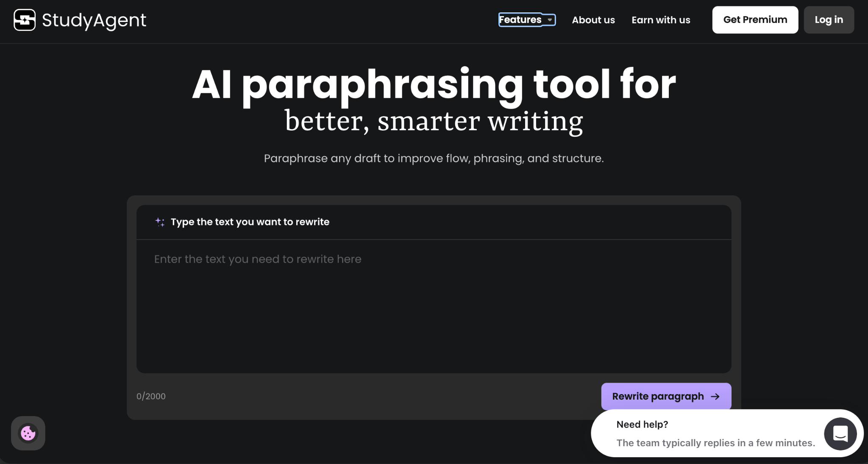Open the Features menu
868x464 pixels.
point(520,19)
